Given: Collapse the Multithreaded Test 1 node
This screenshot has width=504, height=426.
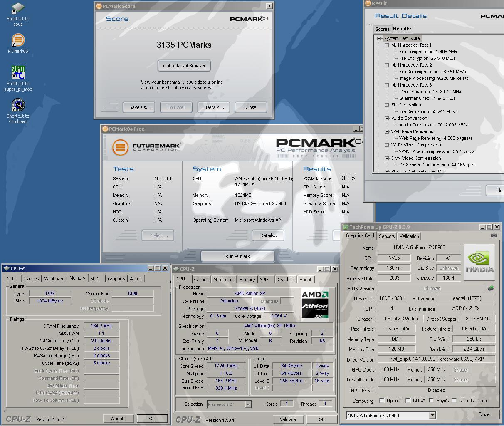Looking at the screenshot, I should (x=387, y=45).
